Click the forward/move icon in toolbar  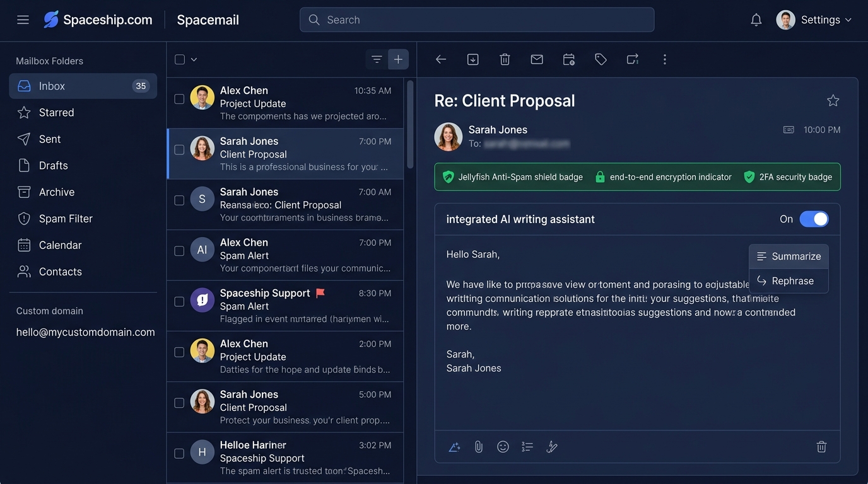click(633, 59)
